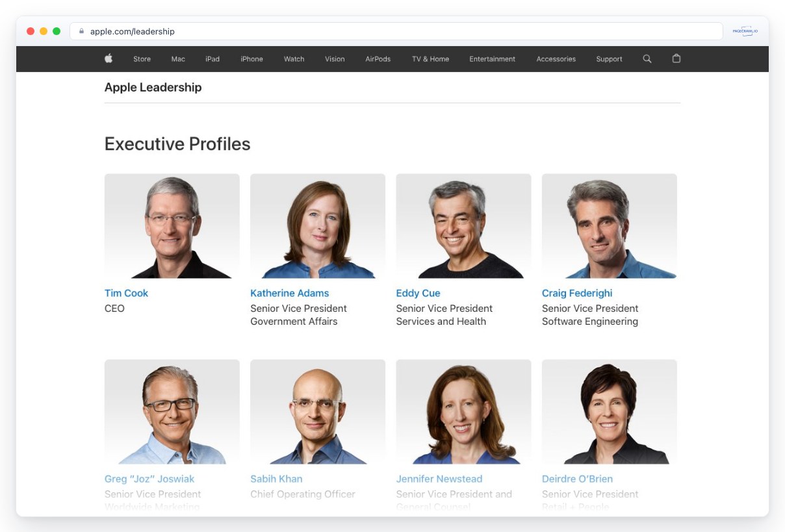Image resolution: width=785 pixels, height=532 pixels.
Task: Click the Government Affairs title text
Action: [x=294, y=321]
